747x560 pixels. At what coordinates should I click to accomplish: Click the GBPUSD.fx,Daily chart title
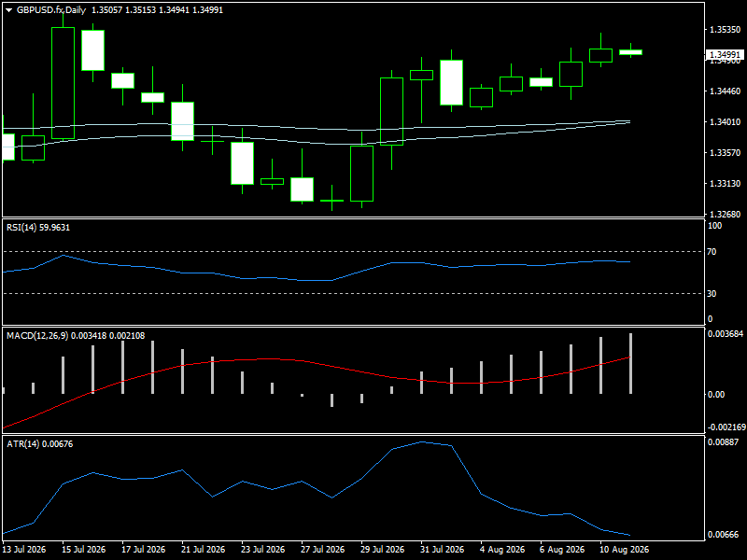[x=51, y=10]
